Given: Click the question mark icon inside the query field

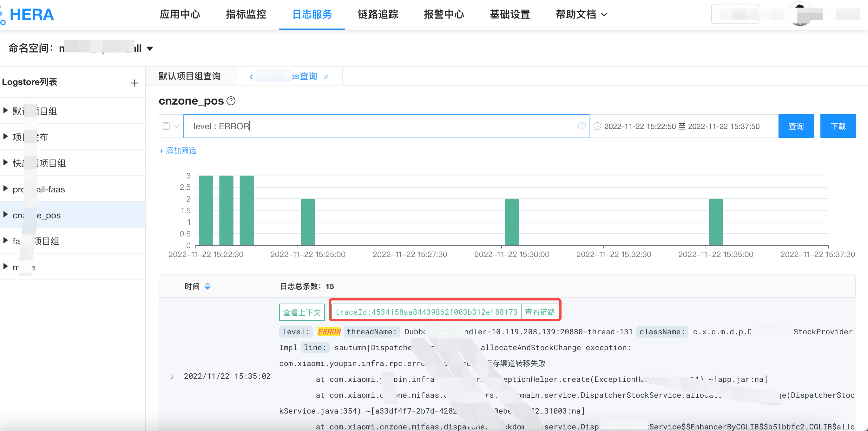Looking at the screenshot, I should (x=581, y=126).
